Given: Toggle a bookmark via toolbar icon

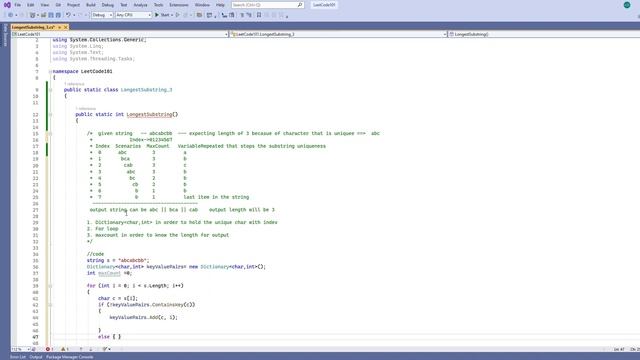Looking at the screenshot, I should click(x=259, y=15).
